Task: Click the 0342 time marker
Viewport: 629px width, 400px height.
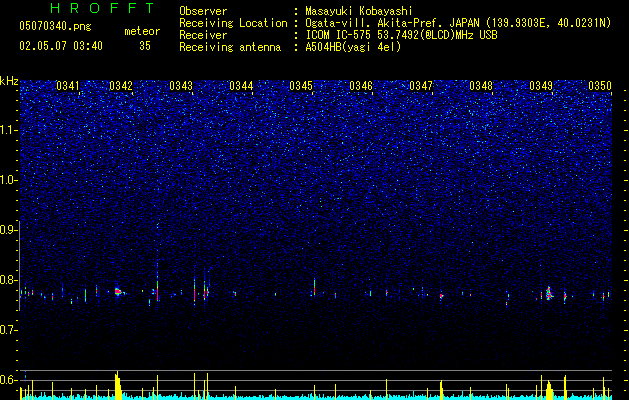Action: [121, 85]
